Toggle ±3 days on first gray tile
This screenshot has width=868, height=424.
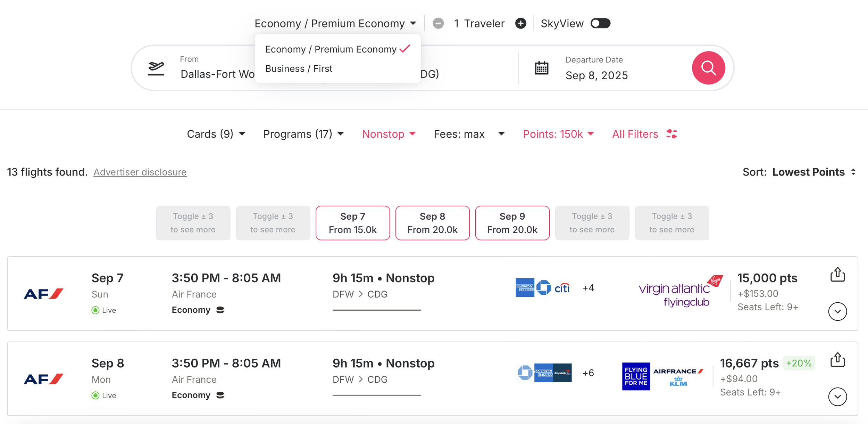coord(193,223)
